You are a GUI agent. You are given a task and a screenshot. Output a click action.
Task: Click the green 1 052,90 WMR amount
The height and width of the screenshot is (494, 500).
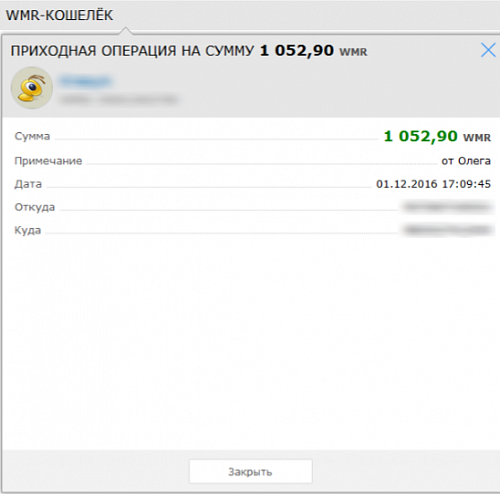point(437,136)
